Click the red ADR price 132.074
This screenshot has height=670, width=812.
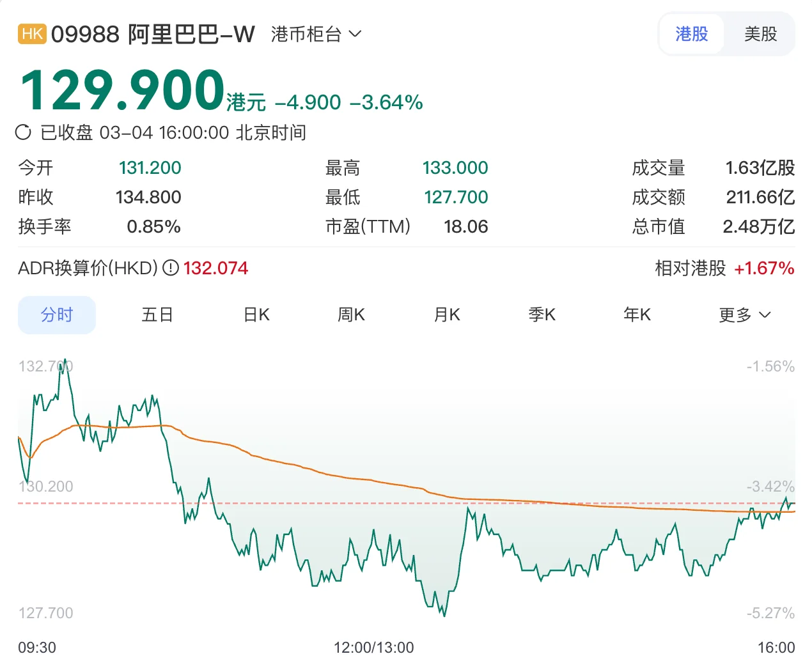pos(215,268)
